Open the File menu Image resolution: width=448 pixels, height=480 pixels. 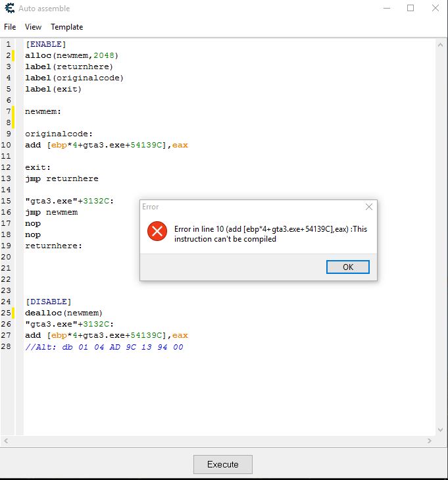[10, 27]
